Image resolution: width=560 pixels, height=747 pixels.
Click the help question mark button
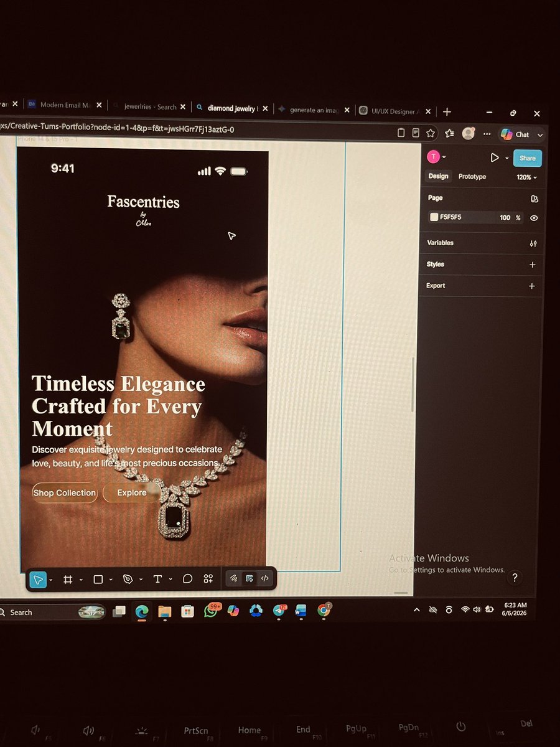click(x=515, y=578)
